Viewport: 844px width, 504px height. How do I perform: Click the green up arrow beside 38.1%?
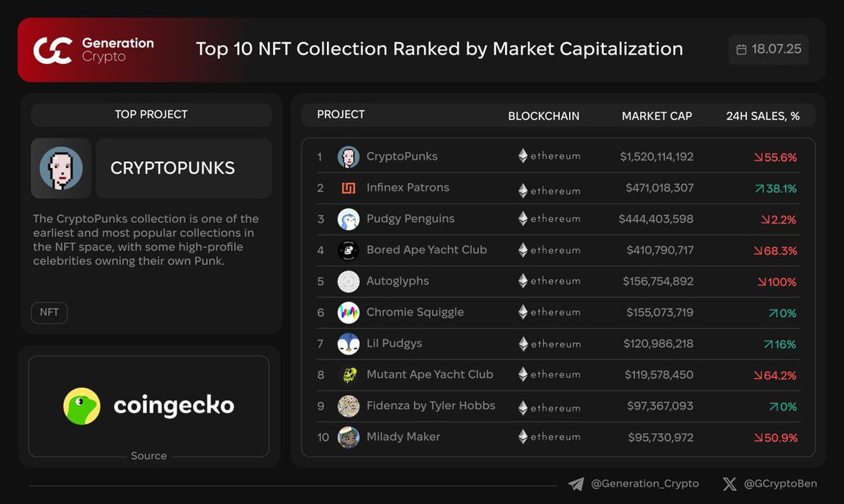tap(760, 188)
